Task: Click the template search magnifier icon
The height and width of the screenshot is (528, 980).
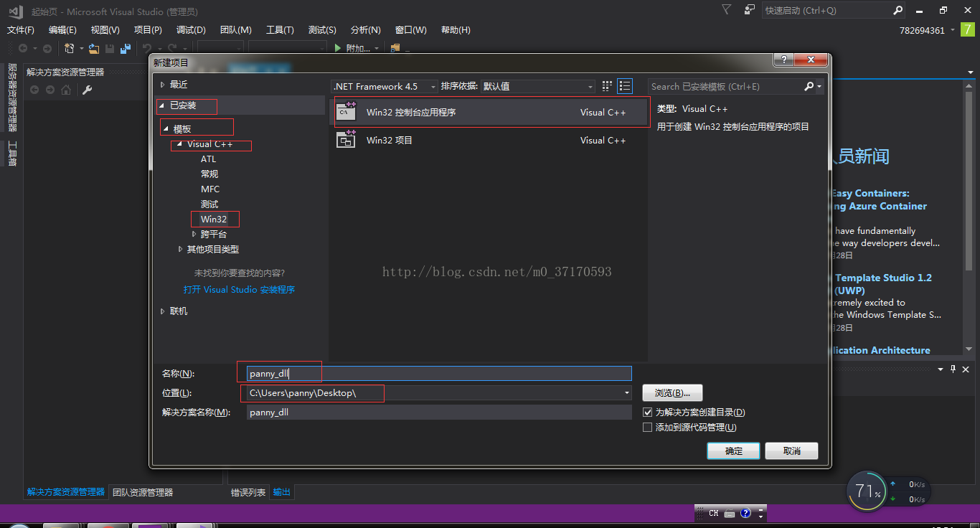Action: pos(809,86)
